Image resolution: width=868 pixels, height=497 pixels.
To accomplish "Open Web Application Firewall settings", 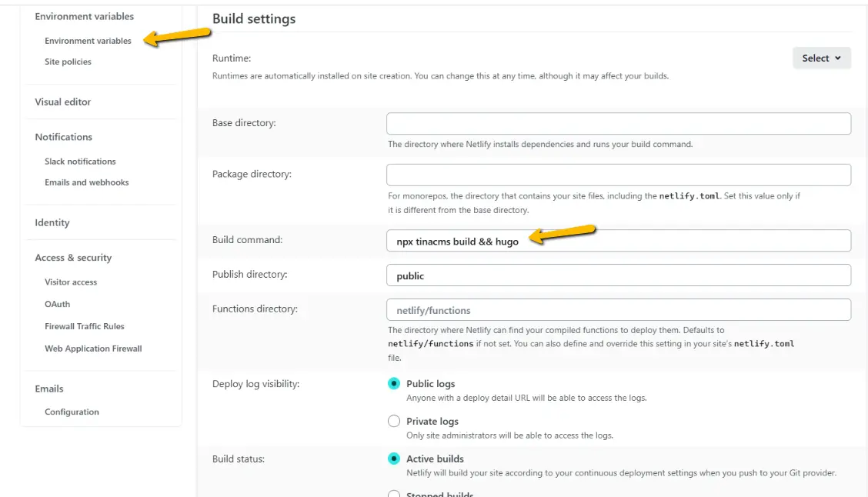I will pos(93,348).
